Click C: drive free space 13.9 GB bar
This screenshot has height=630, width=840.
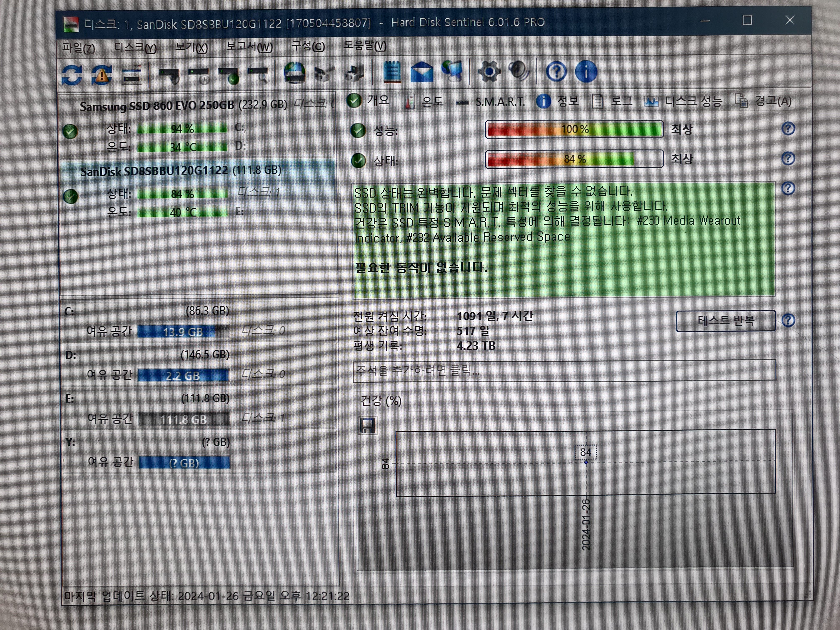tap(183, 331)
